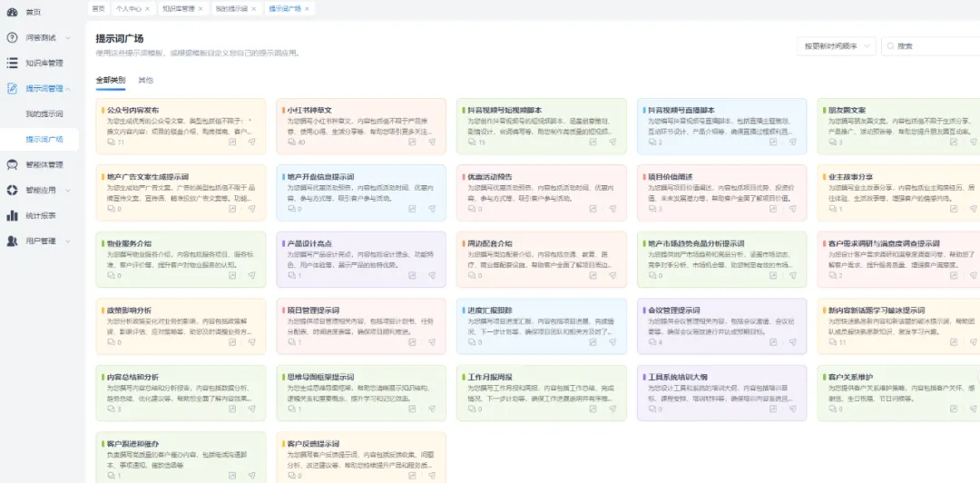This screenshot has width=980, height=483.
Task: Click the square chart icon on 公众号内容发布 card
Action: [x=232, y=142]
